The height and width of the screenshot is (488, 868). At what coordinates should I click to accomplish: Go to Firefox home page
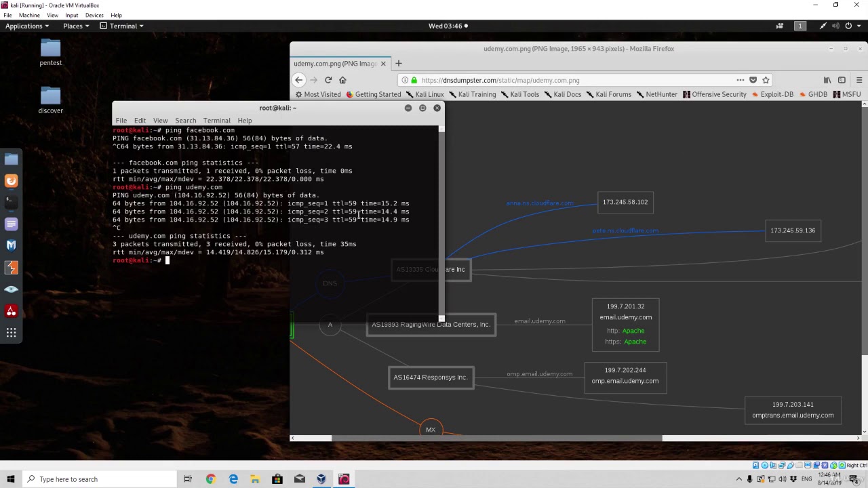[342, 80]
